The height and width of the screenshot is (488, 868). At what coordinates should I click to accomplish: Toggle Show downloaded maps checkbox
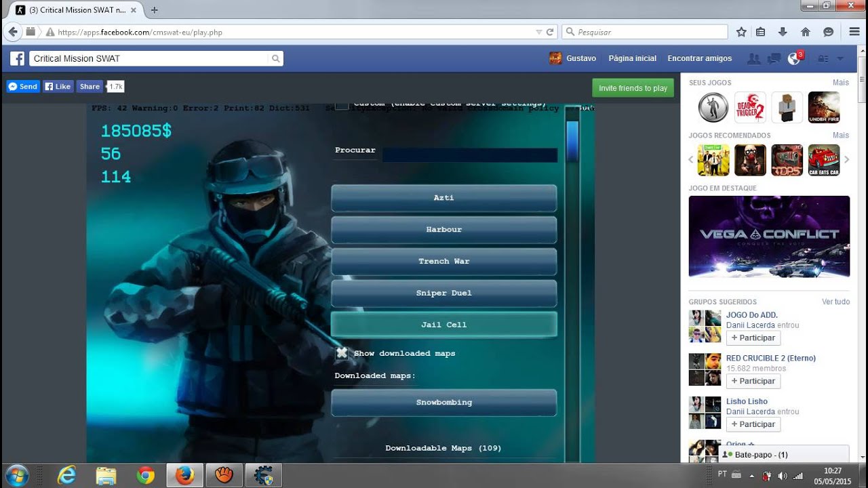coord(342,353)
